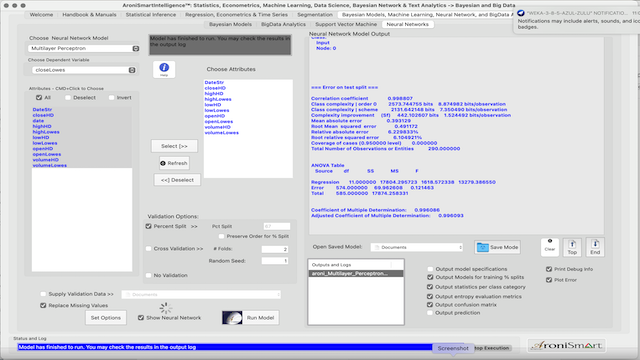The height and width of the screenshot is (360, 640).
Task: Select aroni_Multilayer_Perceptron log entry
Action: (356, 273)
